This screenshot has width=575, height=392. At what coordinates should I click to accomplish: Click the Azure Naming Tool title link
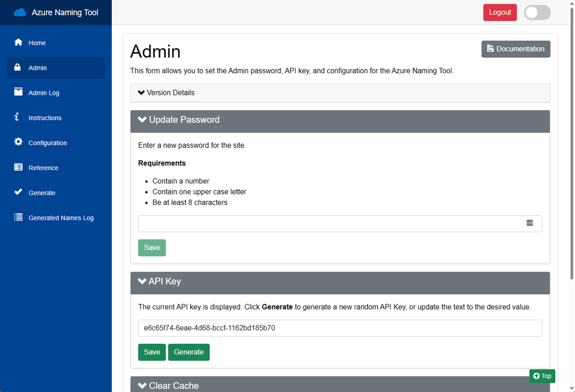click(x=65, y=12)
